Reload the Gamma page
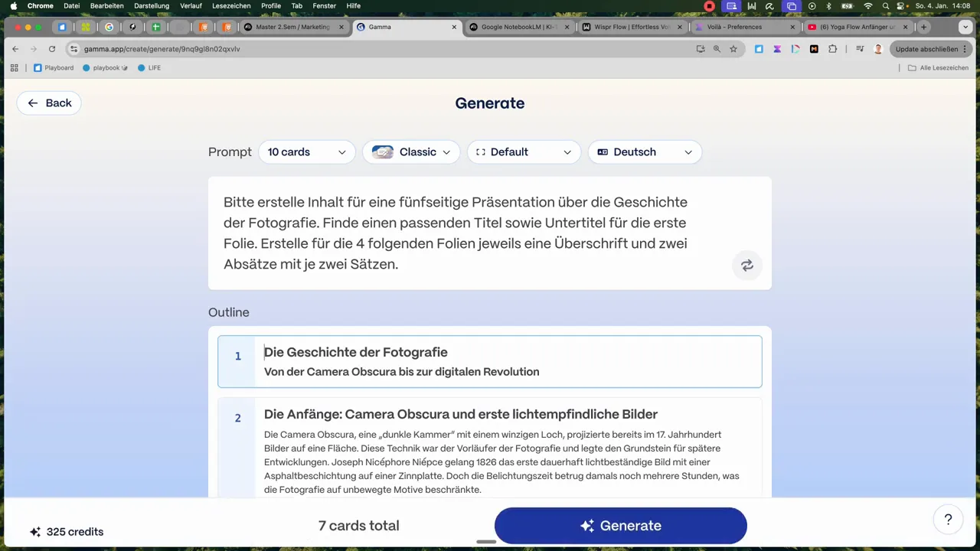Image resolution: width=980 pixels, height=551 pixels. (x=51, y=48)
